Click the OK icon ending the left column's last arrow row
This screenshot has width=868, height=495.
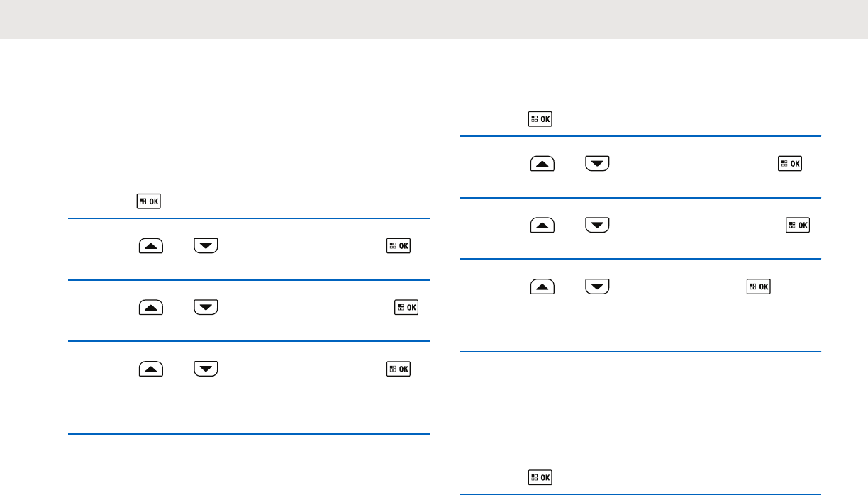[399, 368]
